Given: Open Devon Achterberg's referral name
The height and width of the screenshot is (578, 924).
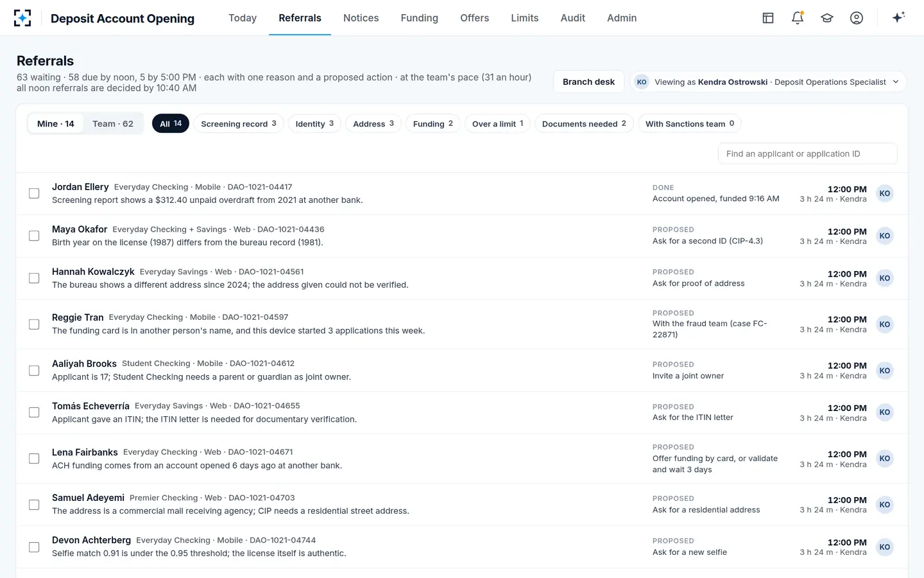Looking at the screenshot, I should 91,540.
